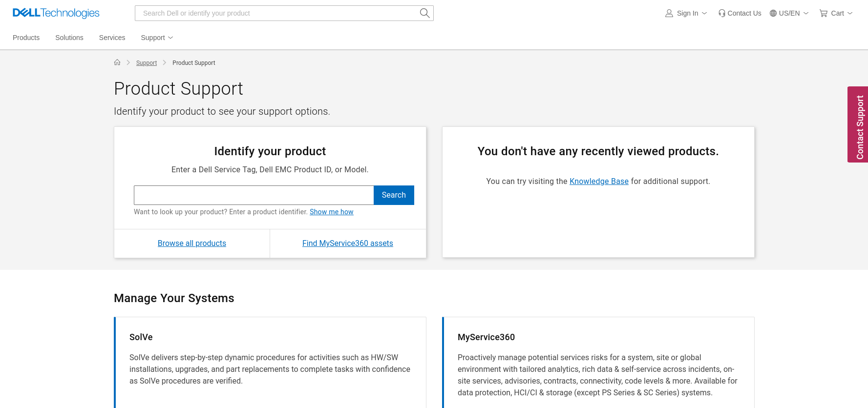This screenshot has height=408, width=868.
Task: Click the Sign In label
Action: [x=687, y=13]
